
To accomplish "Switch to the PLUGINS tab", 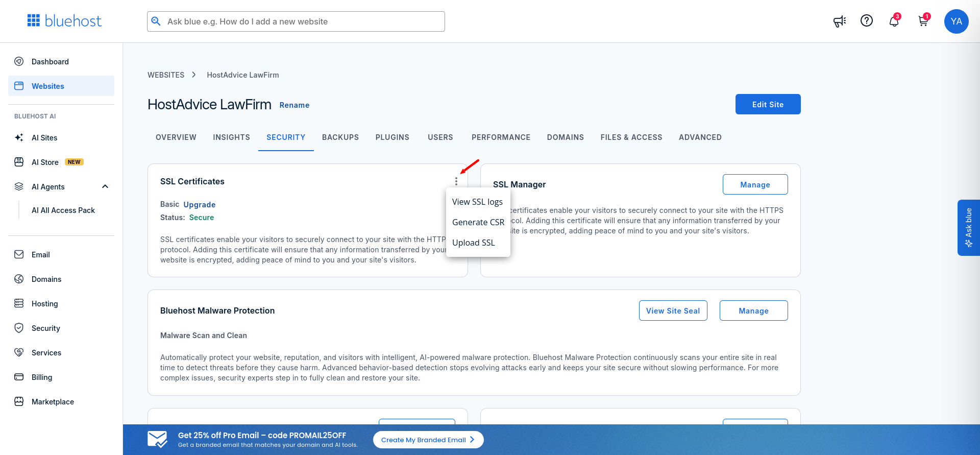I will (393, 137).
